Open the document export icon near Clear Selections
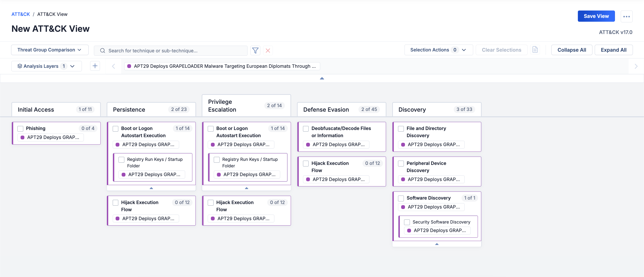 [535, 49]
